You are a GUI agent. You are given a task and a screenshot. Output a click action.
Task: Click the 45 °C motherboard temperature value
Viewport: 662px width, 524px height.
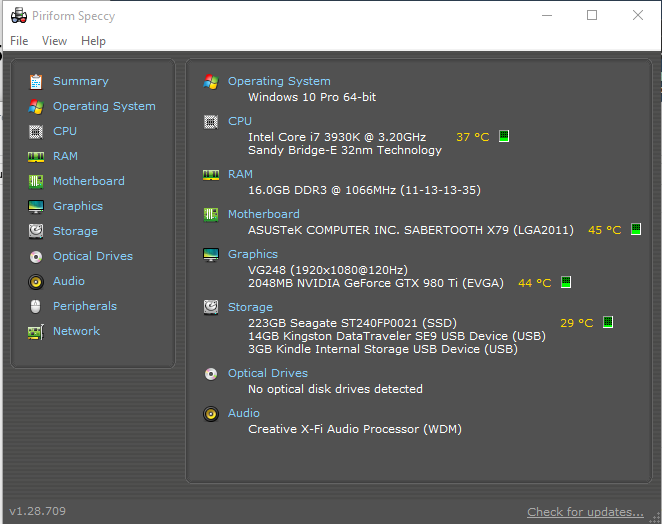pos(605,230)
